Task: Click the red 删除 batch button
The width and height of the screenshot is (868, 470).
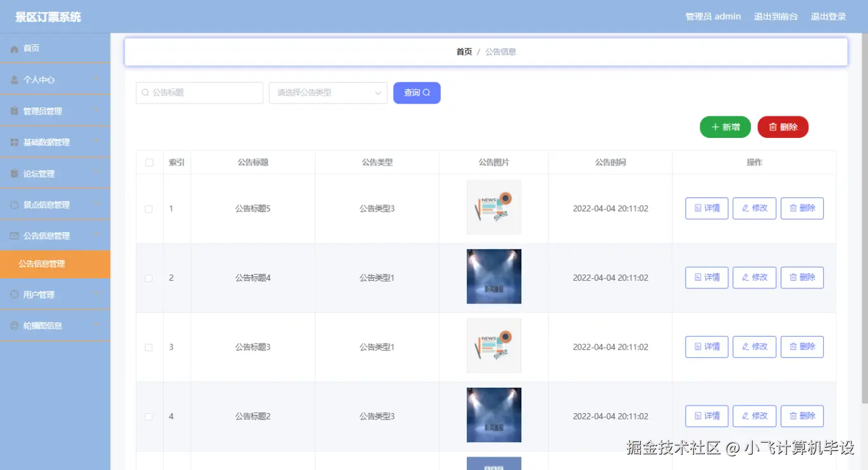Action: click(x=783, y=127)
